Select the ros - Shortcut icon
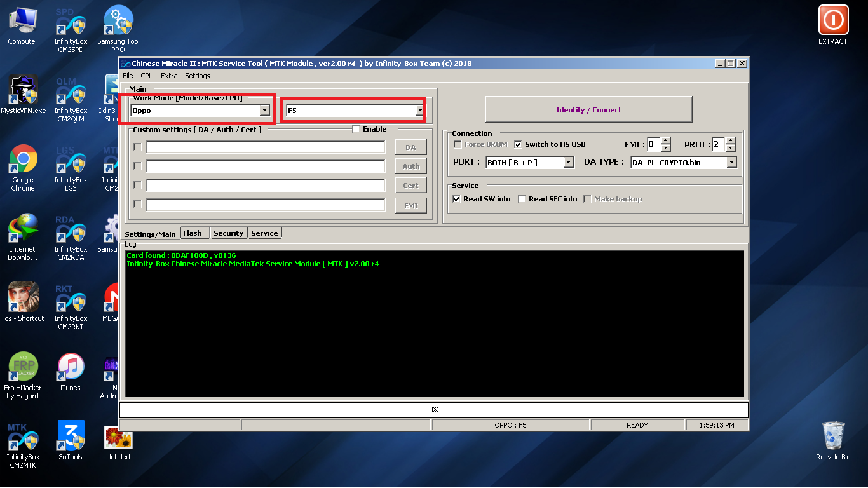 pos(23,302)
